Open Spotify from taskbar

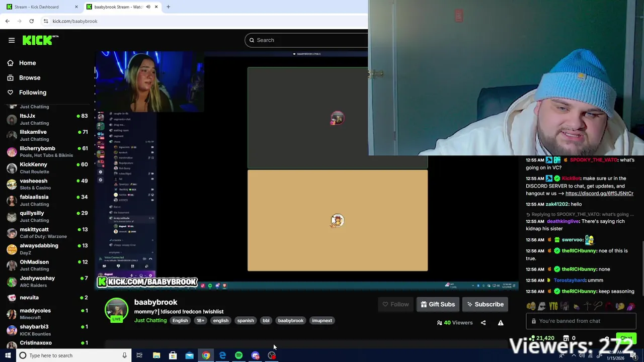pos(238,355)
